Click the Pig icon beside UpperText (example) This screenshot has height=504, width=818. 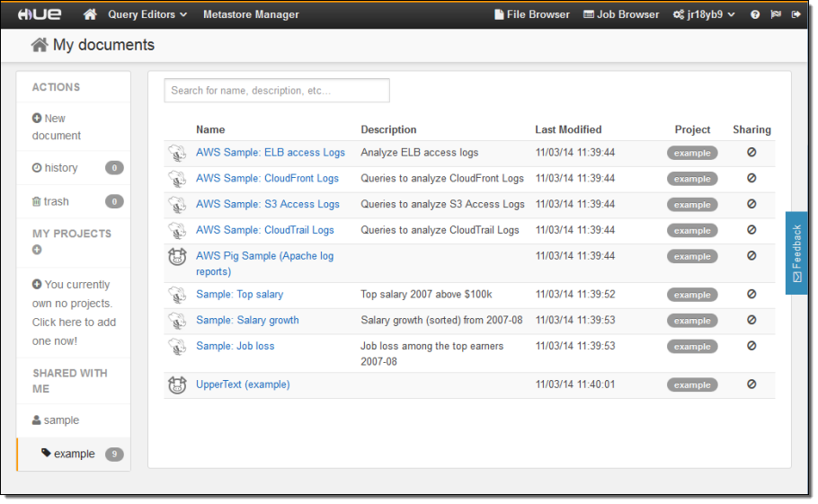pos(177,385)
